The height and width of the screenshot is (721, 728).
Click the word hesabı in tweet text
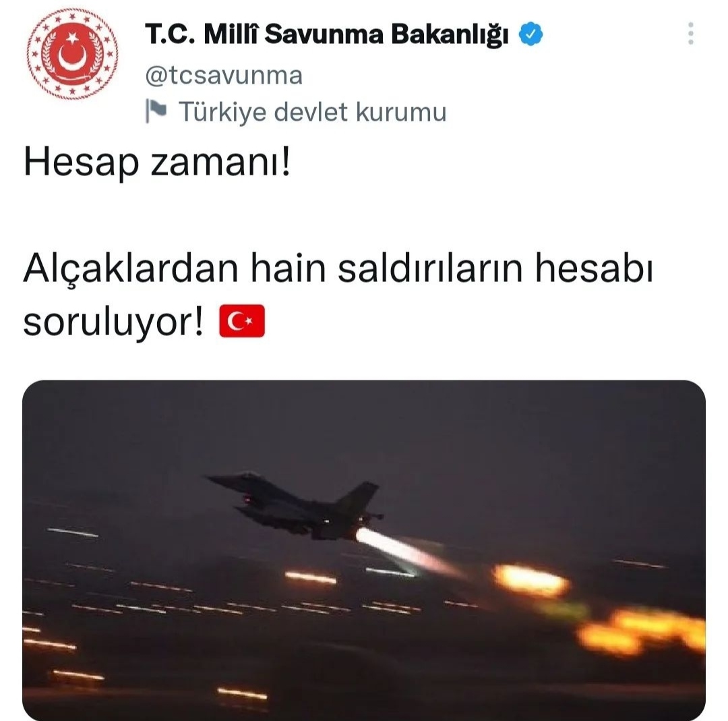pyautogui.click(x=595, y=268)
